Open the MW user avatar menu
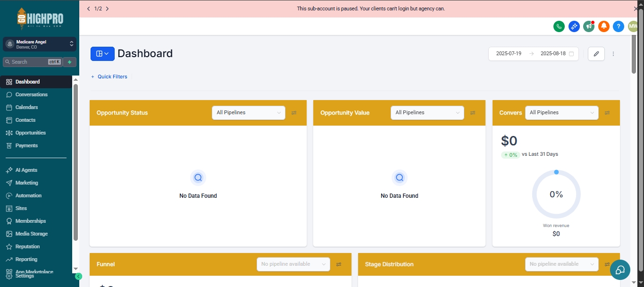Image resolution: width=644 pixels, height=287 pixels. [x=633, y=26]
